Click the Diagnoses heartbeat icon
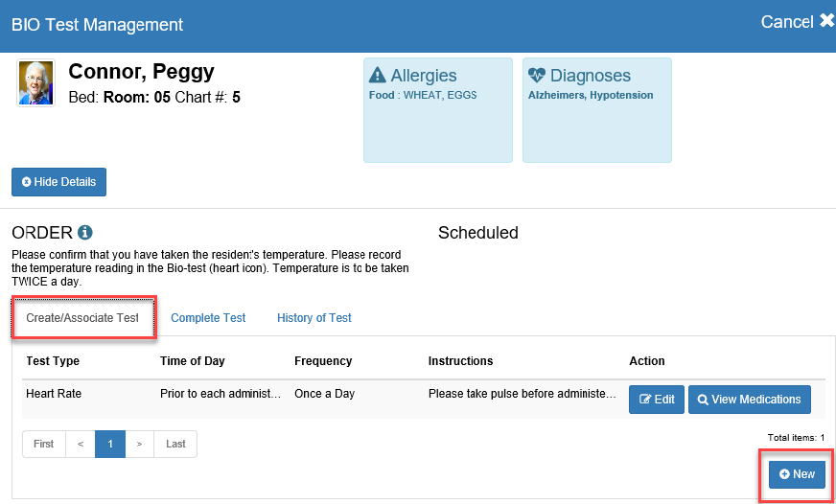The height and width of the screenshot is (504, 836). (x=537, y=76)
